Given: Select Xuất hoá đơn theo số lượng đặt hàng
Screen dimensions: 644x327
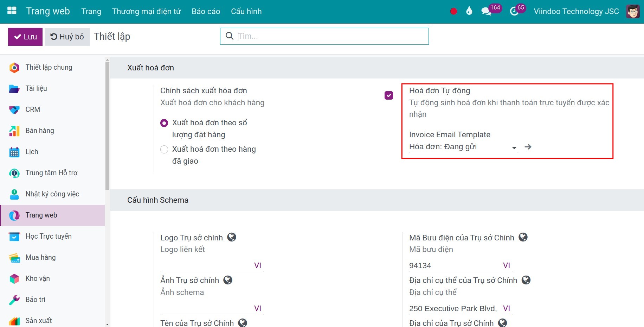Looking at the screenshot, I should coord(164,123).
